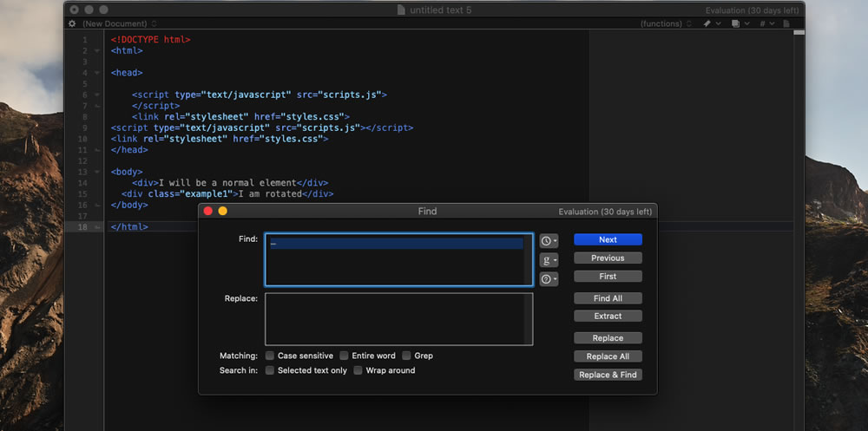Click the counterparts stacked-documents icon
The height and width of the screenshot is (431, 868).
click(x=736, y=23)
